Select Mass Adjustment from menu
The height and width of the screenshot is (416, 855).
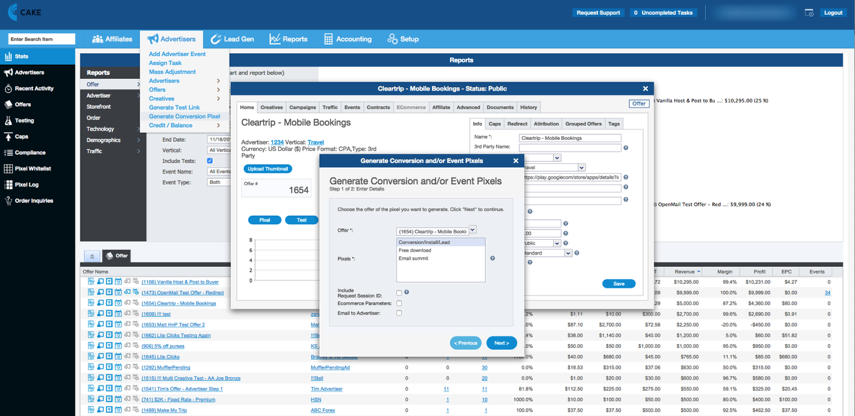[x=172, y=72]
